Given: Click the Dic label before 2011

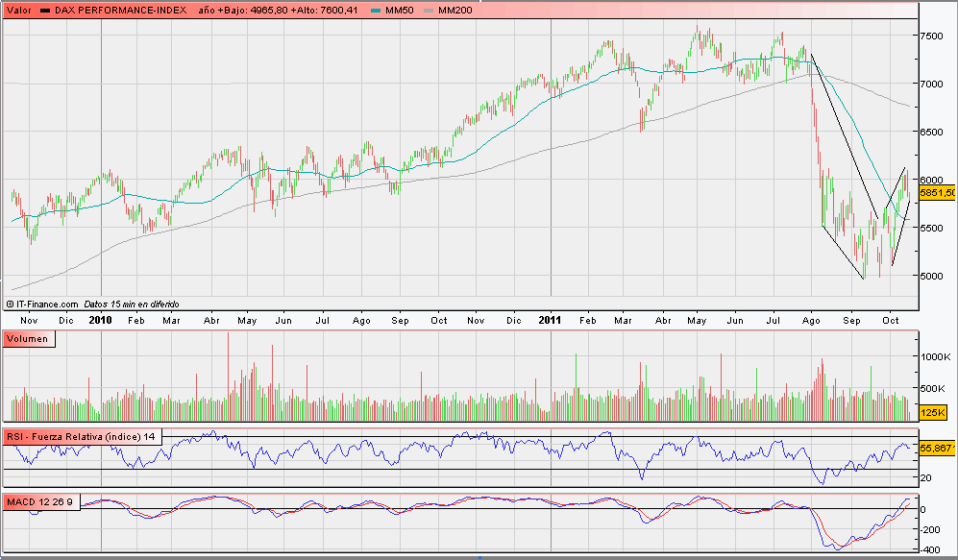Looking at the screenshot, I should 514,321.
